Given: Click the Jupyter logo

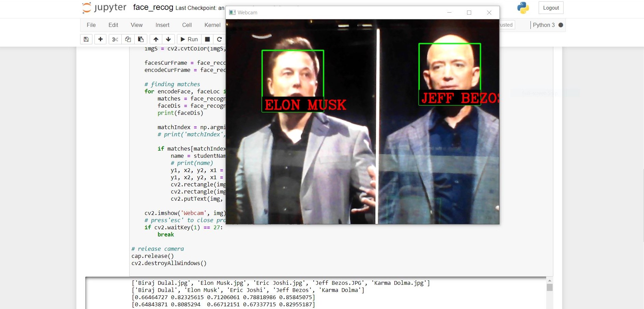Looking at the screenshot, I should pyautogui.click(x=104, y=7).
